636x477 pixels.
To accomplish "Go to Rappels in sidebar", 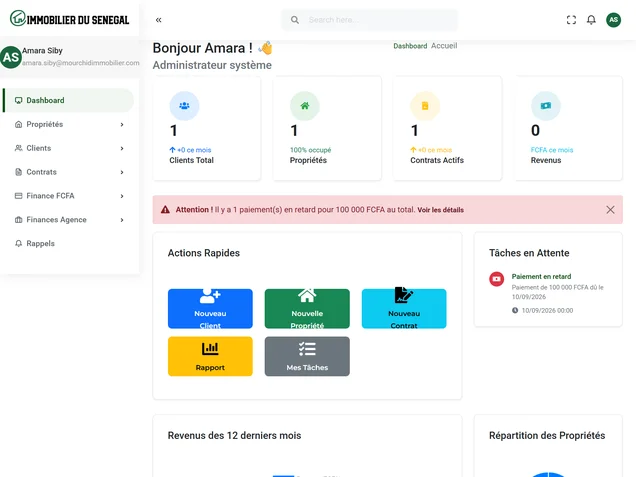I will click(69, 243).
